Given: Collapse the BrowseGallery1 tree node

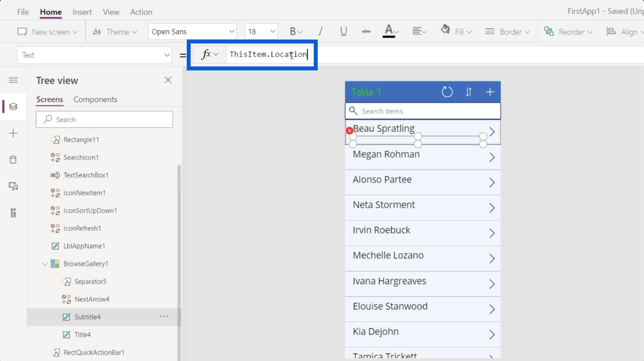Looking at the screenshot, I should [x=44, y=264].
